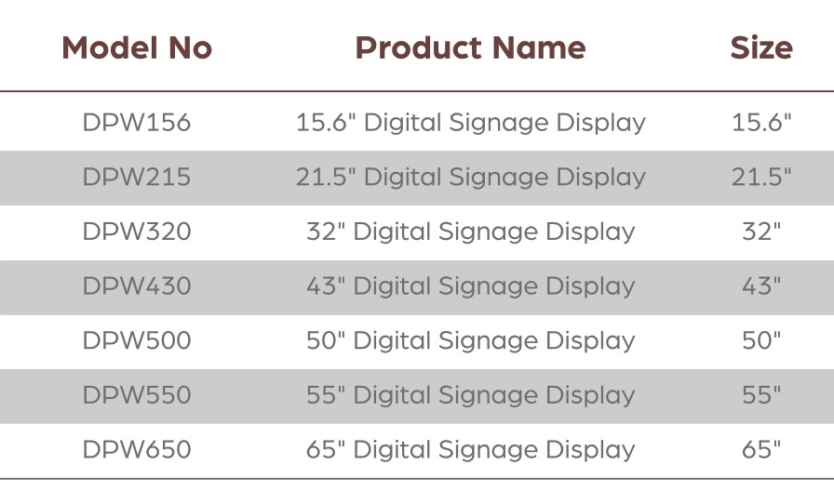Click the 43" value in Size column
This screenshot has height=504, width=834.
pyautogui.click(x=760, y=286)
